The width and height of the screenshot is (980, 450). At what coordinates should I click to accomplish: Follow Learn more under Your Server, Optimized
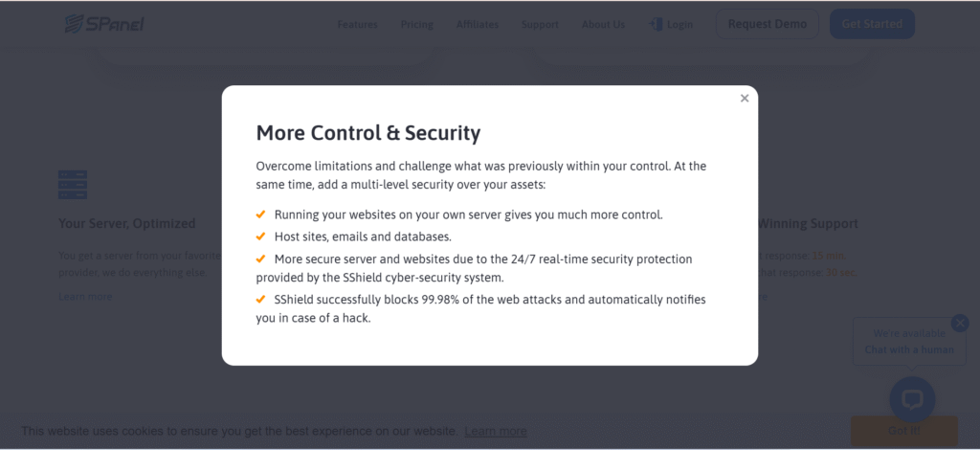click(x=85, y=297)
